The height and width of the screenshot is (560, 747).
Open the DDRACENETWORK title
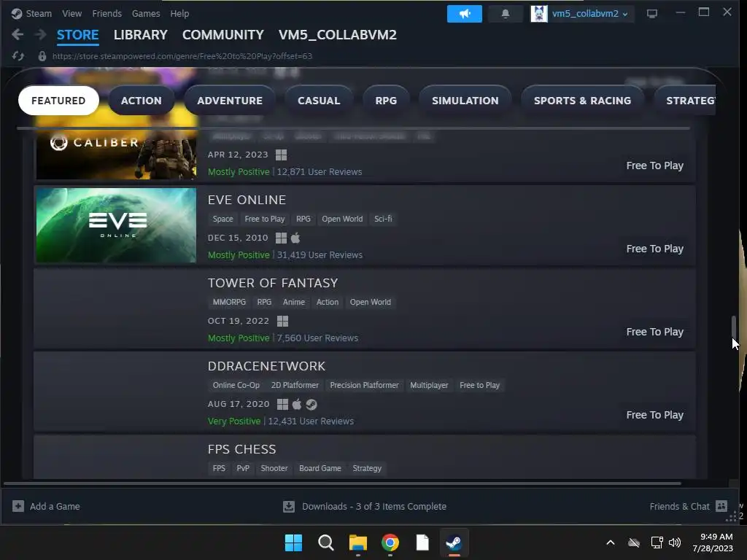266,366
